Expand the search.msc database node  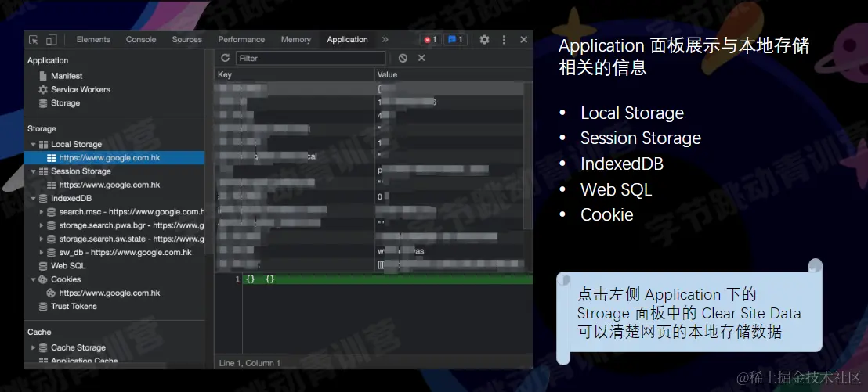click(42, 212)
